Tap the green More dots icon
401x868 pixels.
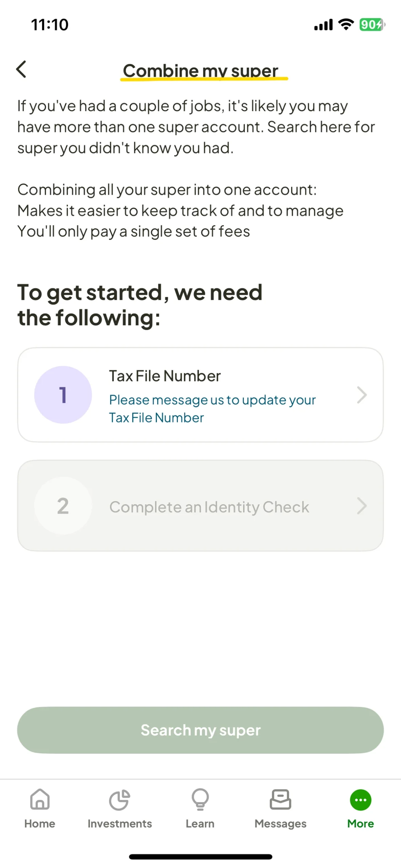click(360, 800)
